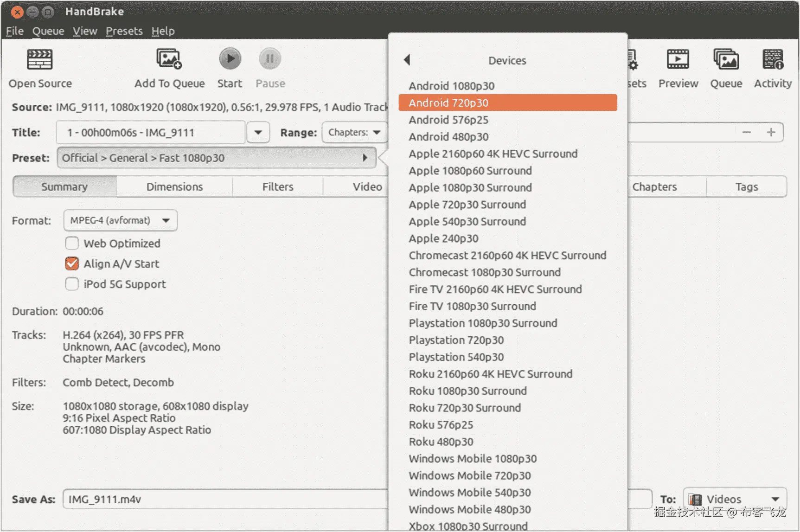Choose Playstation 1080p30 Surround preset
Viewport: 800px width, 532px height.
coord(508,323)
